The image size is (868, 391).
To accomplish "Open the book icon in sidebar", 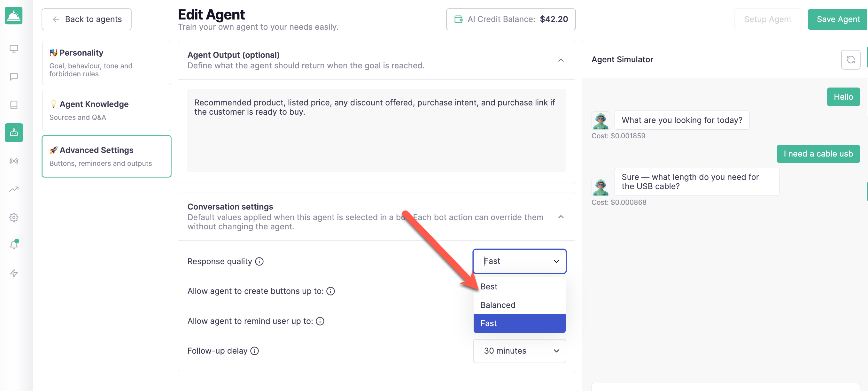I will click(x=14, y=105).
